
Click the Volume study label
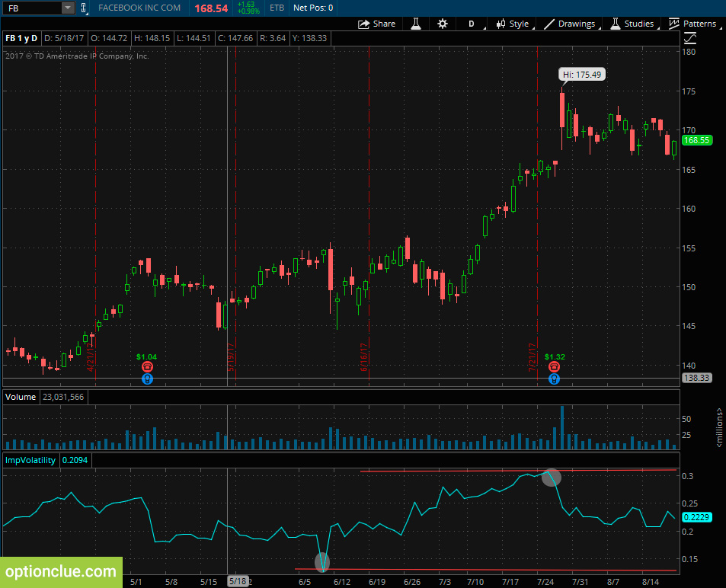(x=21, y=397)
